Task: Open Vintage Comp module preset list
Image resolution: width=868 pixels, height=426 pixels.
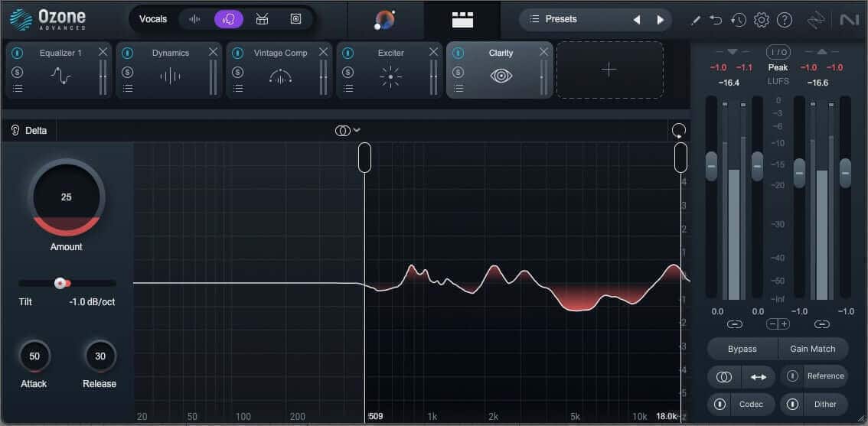Action: point(238,88)
